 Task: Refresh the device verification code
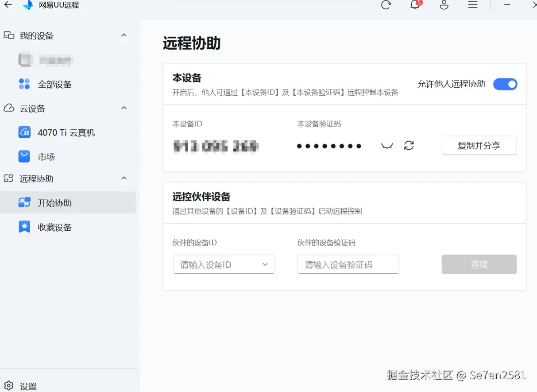point(409,145)
